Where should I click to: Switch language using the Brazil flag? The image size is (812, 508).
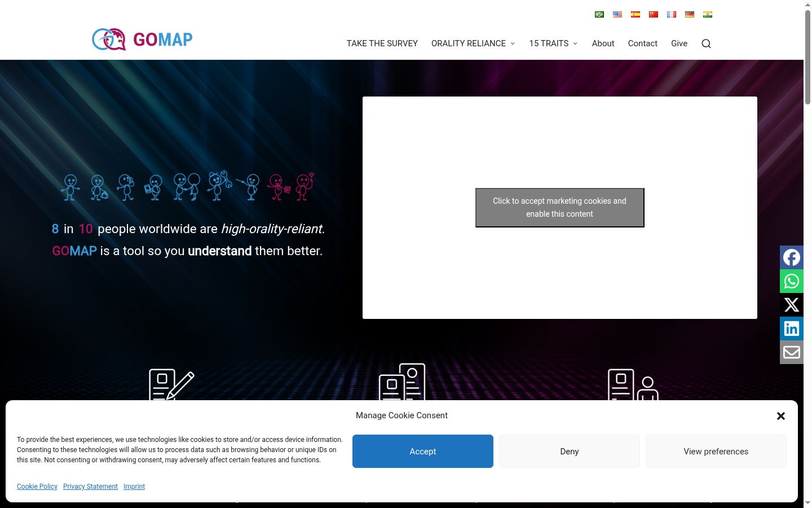click(599, 15)
